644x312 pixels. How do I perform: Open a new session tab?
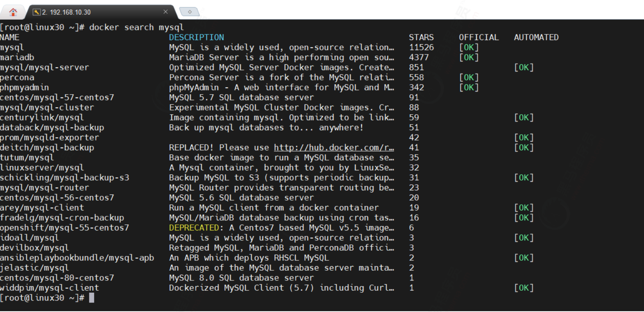[190, 12]
